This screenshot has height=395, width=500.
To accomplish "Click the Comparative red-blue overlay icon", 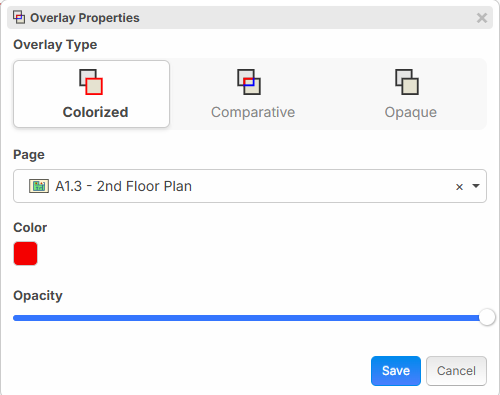I will [x=249, y=82].
